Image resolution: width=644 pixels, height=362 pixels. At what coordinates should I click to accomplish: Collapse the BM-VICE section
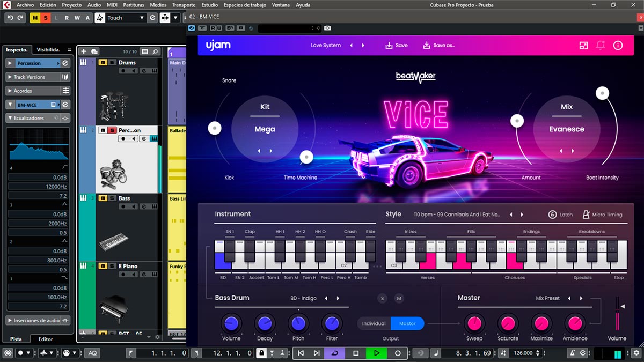click(10, 105)
